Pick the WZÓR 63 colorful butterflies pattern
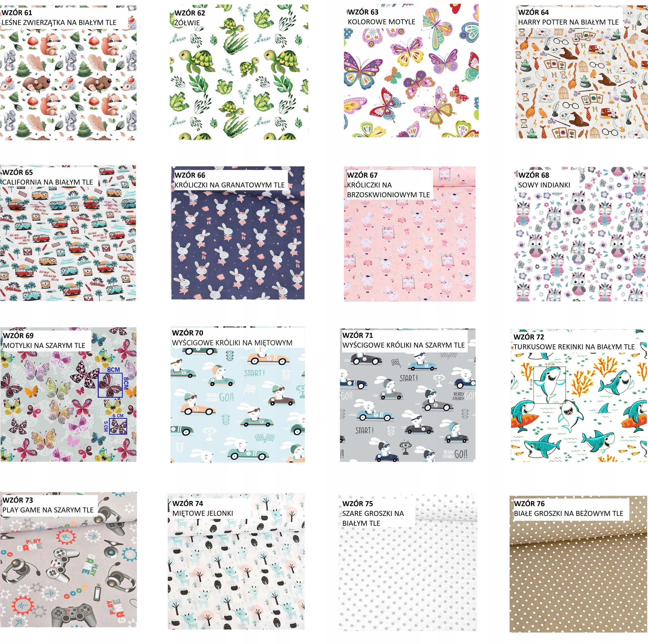The image size is (648, 644). (411, 71)
